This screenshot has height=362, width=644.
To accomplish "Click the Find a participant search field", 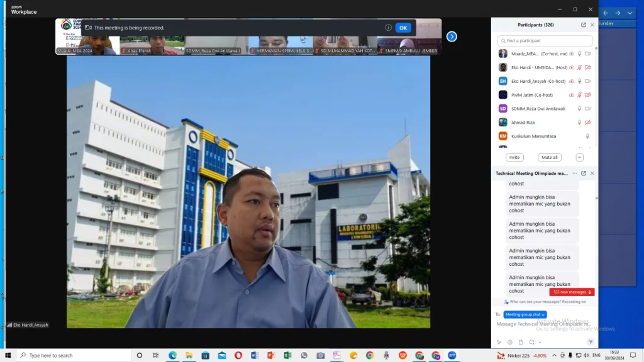I will [545, 41].
